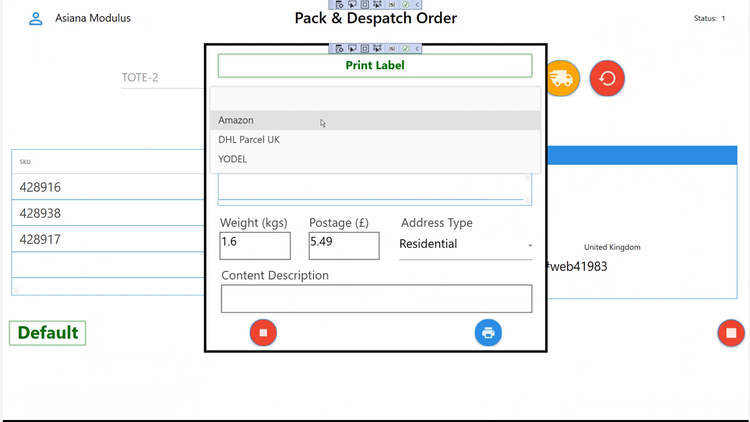Click the red circular refresh arrow button
This screenshot has width=750, height=422.
coord(607,79)
